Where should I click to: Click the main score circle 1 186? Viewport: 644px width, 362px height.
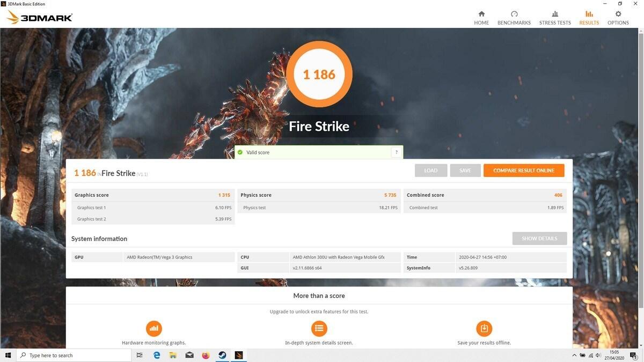pos(319,74)
